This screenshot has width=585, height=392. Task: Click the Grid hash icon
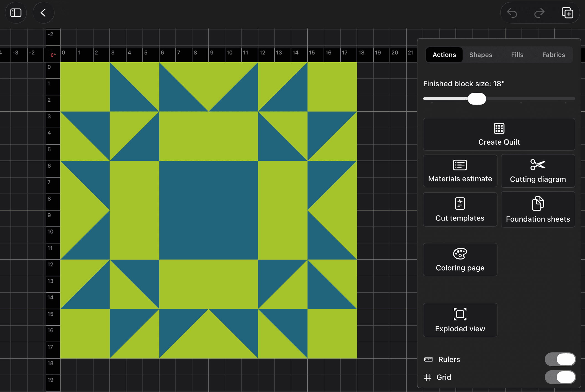point(428,377)
